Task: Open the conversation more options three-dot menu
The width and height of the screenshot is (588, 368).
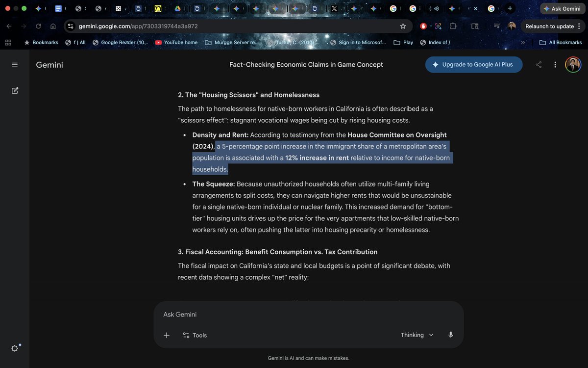Action: (x=555, y=65)
